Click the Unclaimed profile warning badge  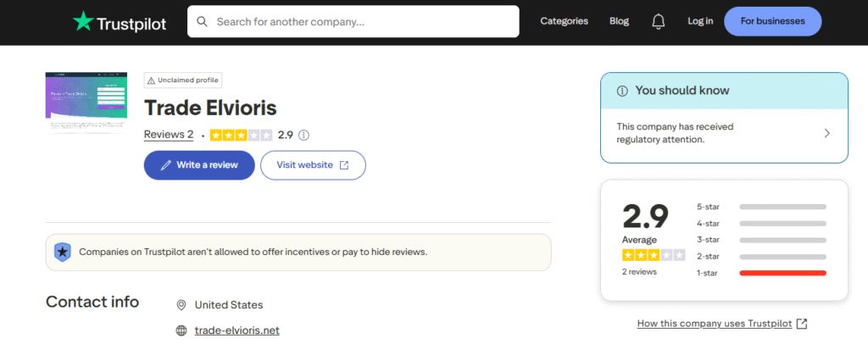(x=183, y=81)
